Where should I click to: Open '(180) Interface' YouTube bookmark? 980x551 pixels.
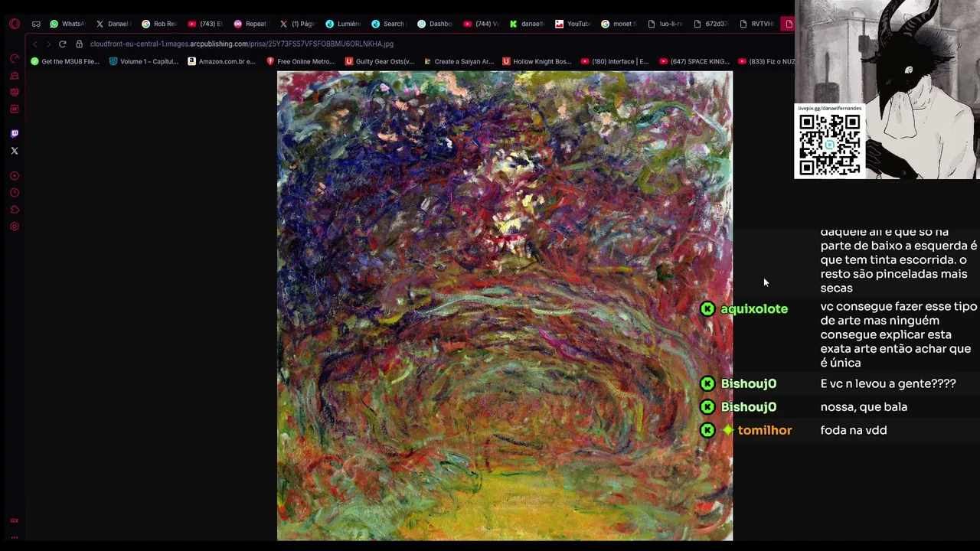coord(615,61)
